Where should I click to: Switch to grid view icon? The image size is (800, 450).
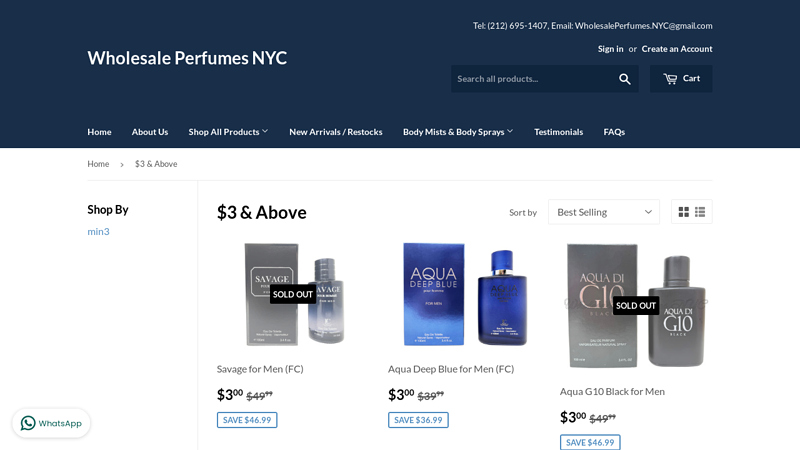[684, 212]
